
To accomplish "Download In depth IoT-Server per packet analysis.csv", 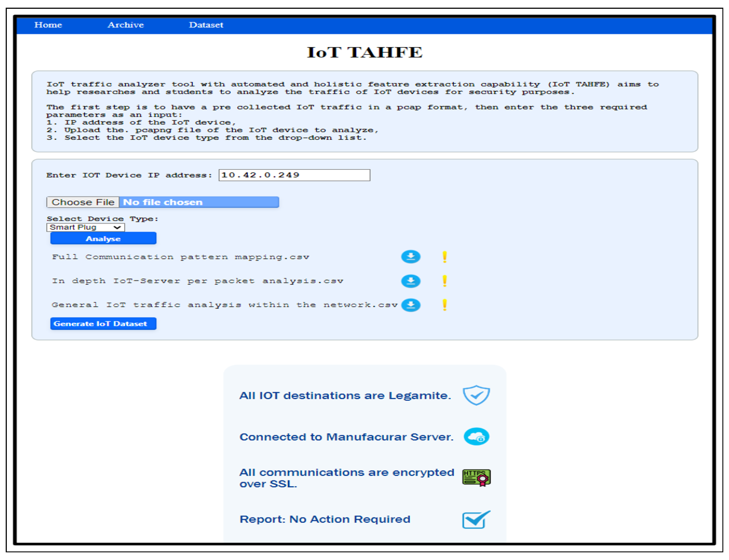I will [x=411, y=281].
